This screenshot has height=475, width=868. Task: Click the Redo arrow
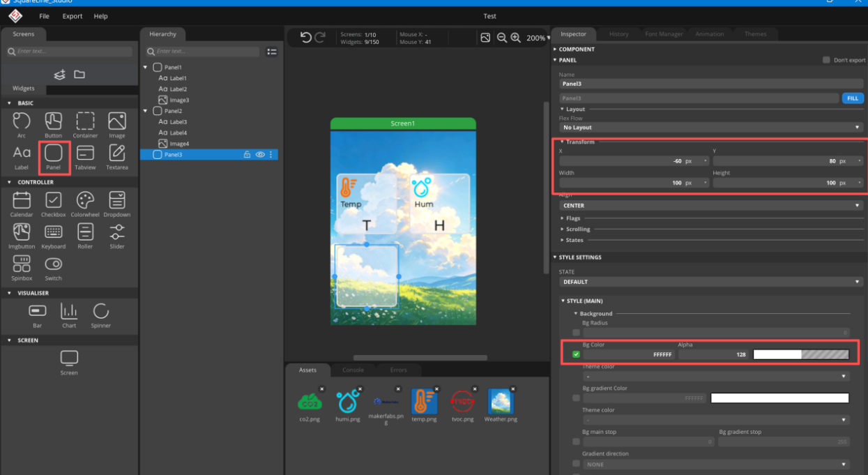pos(320,38)
